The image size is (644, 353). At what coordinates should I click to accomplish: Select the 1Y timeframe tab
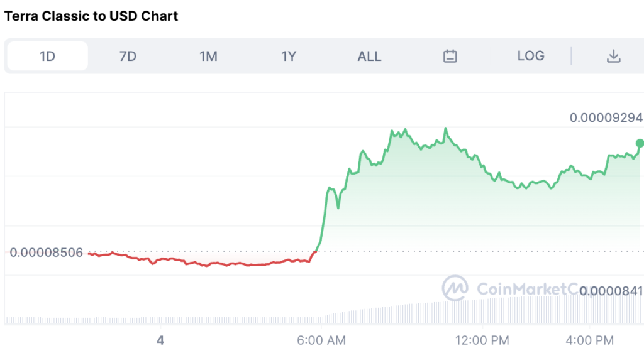[x=288, y=56]
